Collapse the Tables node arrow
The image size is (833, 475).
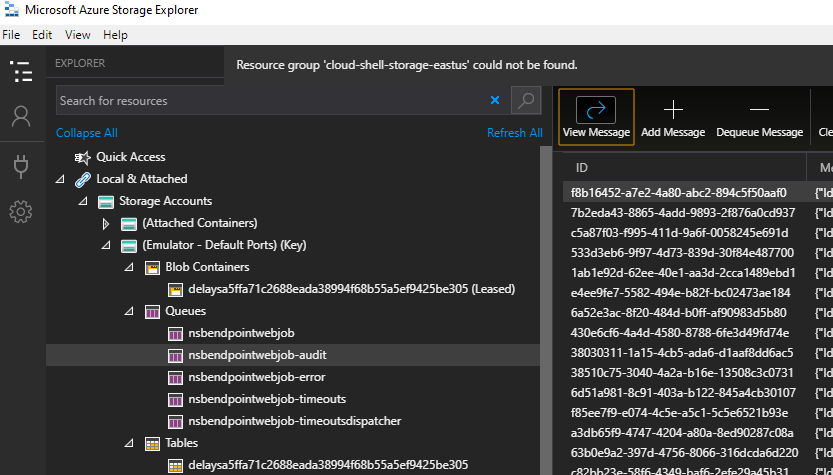(x=129, y=443)
